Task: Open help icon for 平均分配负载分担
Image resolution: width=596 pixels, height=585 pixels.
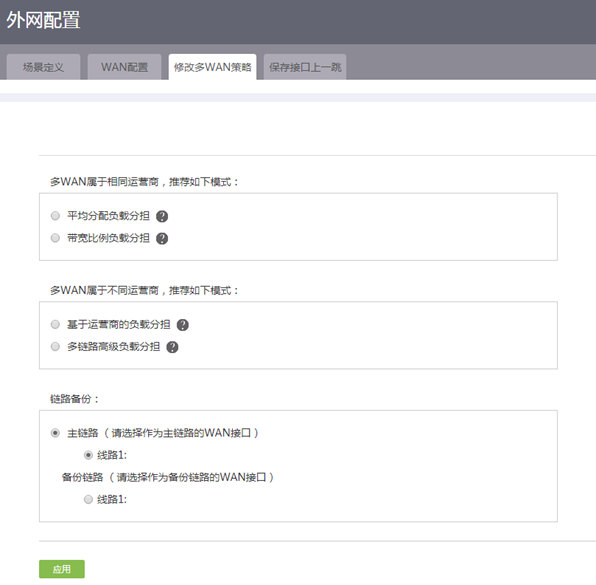Action: click(162, 216)
